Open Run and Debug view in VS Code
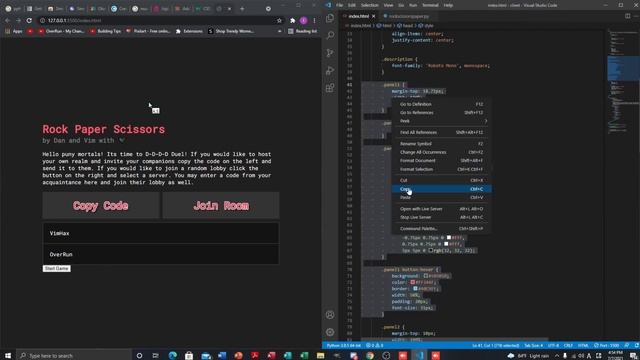 click(330, 70)
